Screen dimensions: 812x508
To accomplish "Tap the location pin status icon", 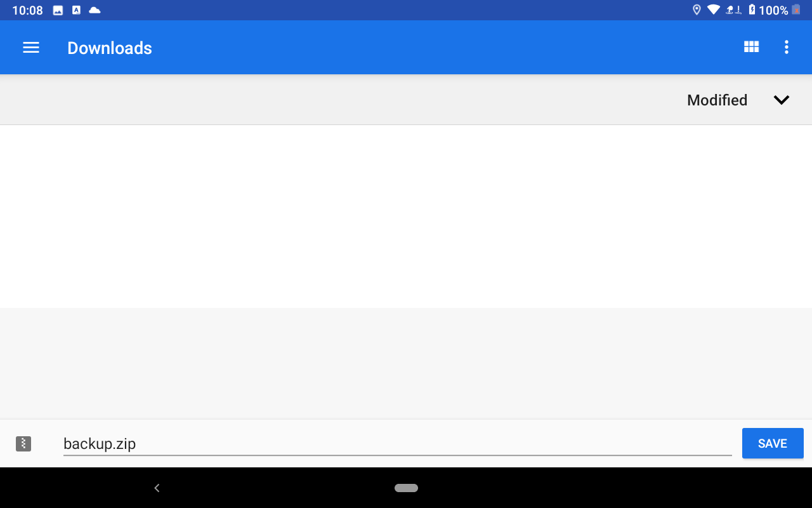I will tap(697, 10).
